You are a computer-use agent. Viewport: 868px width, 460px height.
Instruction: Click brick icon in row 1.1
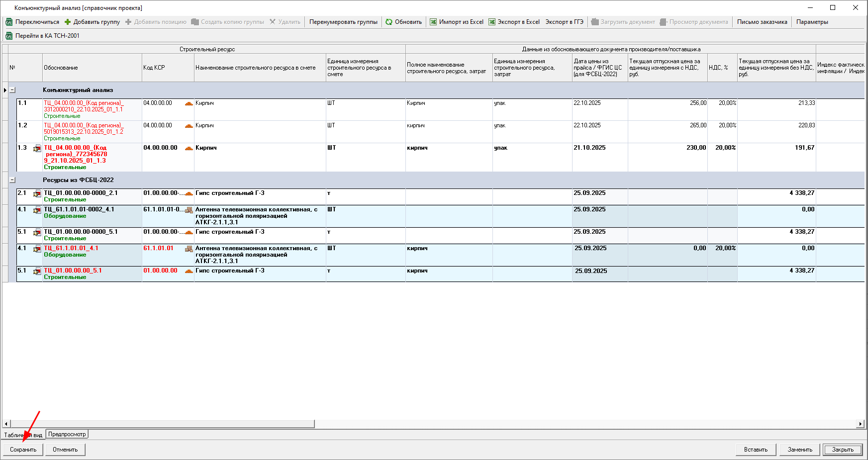coord(189,103)
